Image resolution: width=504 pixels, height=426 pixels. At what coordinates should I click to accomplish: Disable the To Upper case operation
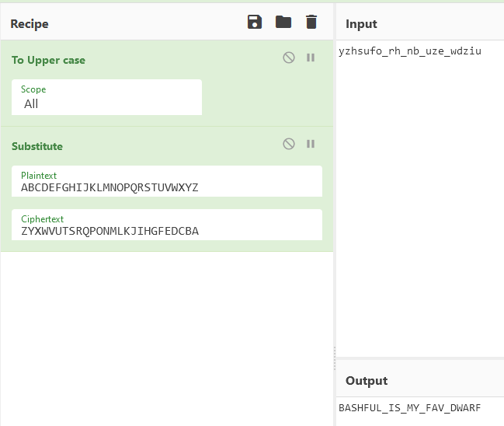pos(289,58)
